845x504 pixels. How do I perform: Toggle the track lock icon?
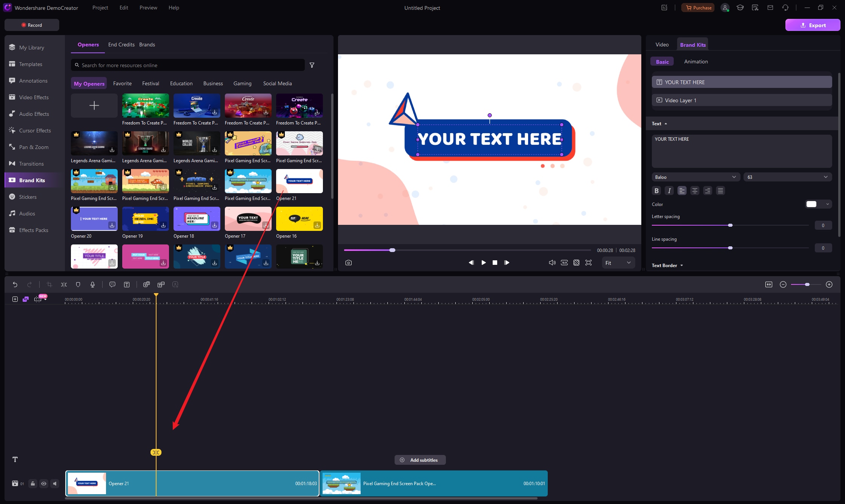(x=33, y=484)
